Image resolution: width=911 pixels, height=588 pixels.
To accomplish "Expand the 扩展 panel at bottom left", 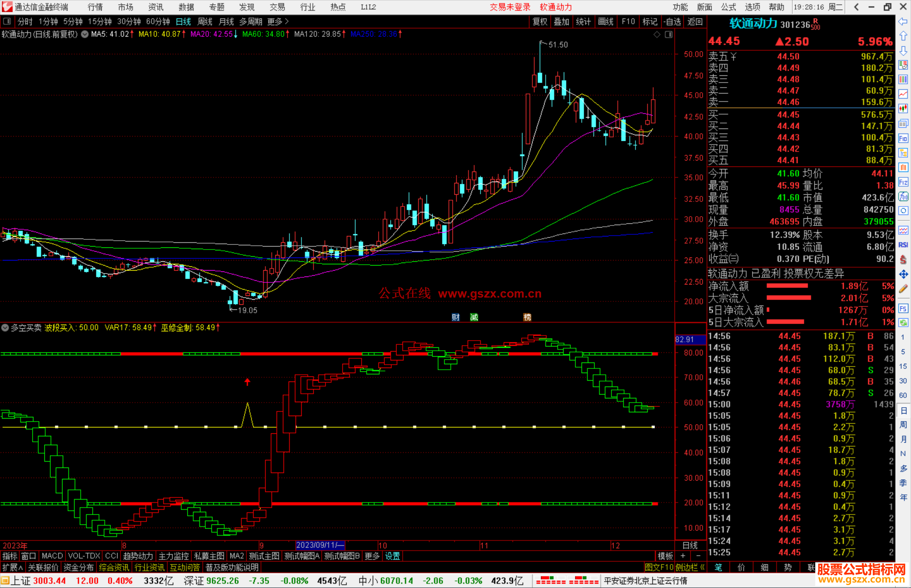I will [x=13, y=567].
